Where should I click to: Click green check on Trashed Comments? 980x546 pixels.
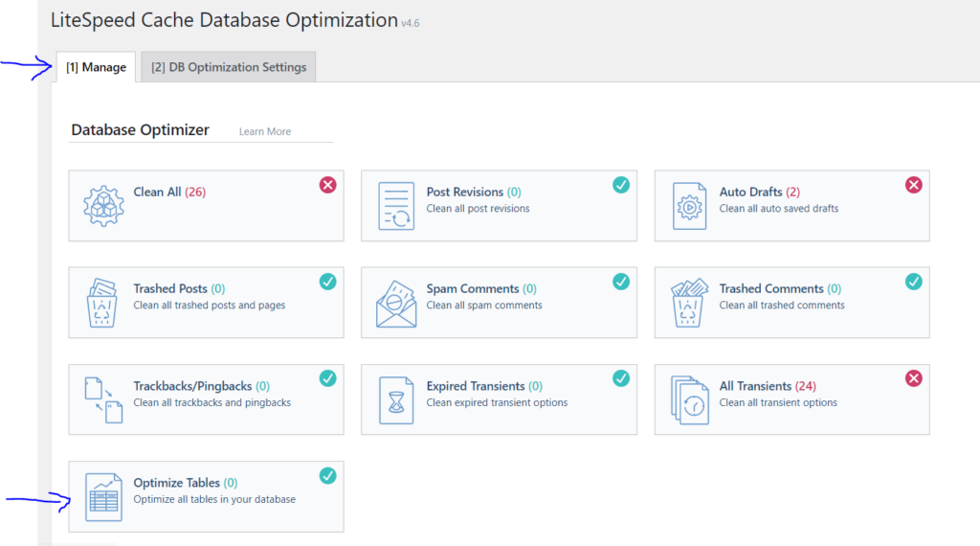(x=914, y=282)
